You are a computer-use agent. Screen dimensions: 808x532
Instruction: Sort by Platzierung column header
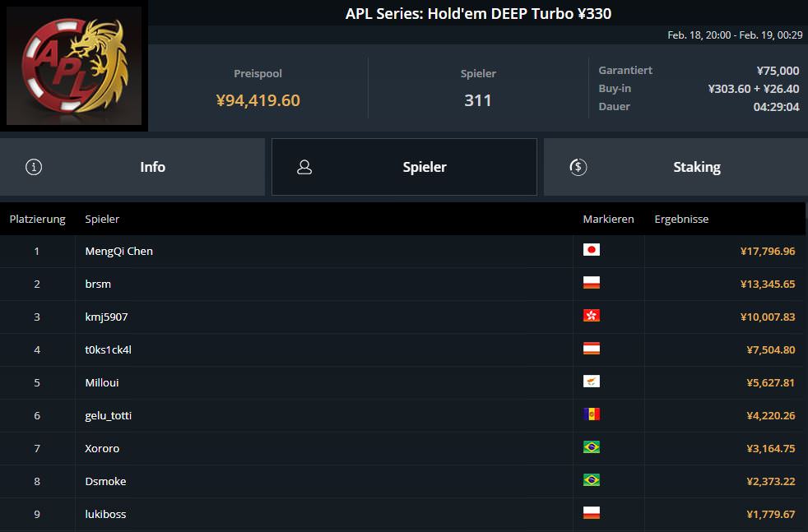pos(37,220)
